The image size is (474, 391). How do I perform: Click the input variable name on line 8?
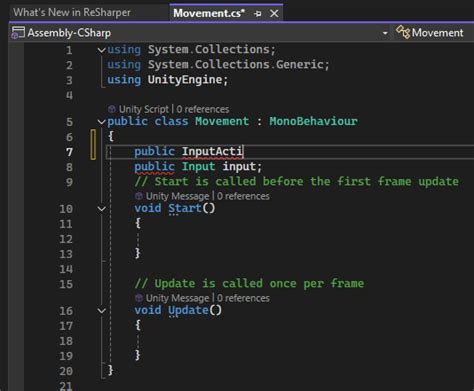click(239, 166)
